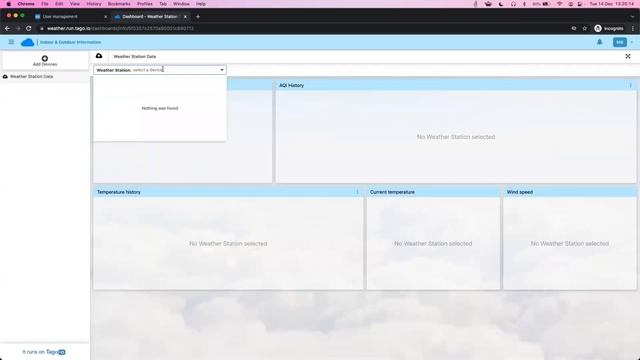The image size is (640, 360).
Task: Click the eye tracking-protection icon in address bar
Action: coord(574,28)
